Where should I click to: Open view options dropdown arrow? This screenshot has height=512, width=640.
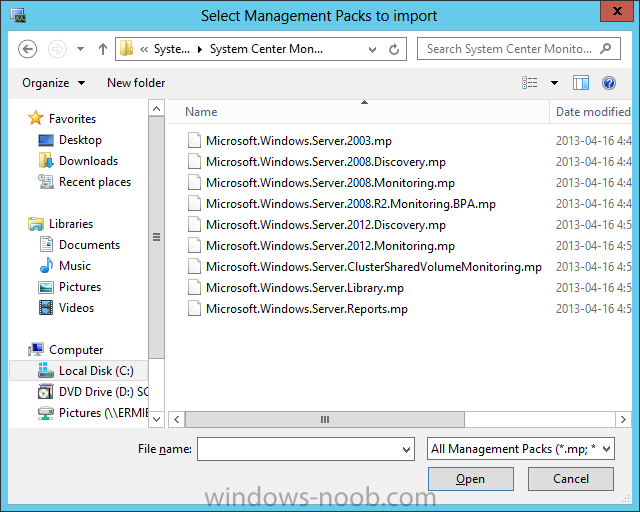click(554, 83)
